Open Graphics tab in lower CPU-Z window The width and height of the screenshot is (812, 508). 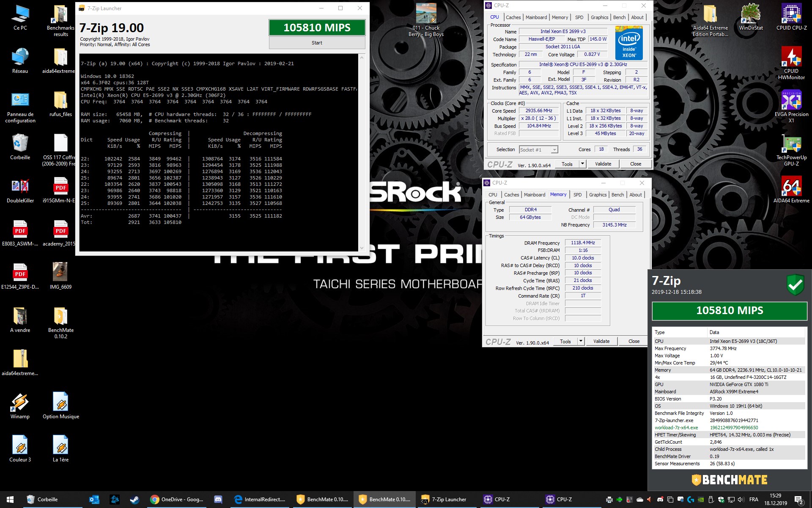tap(598, 195)
